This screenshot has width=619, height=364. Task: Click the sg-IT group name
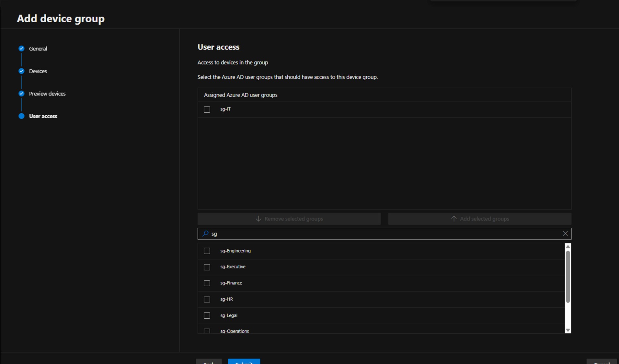pyautogui.click(x=225, y=109)
